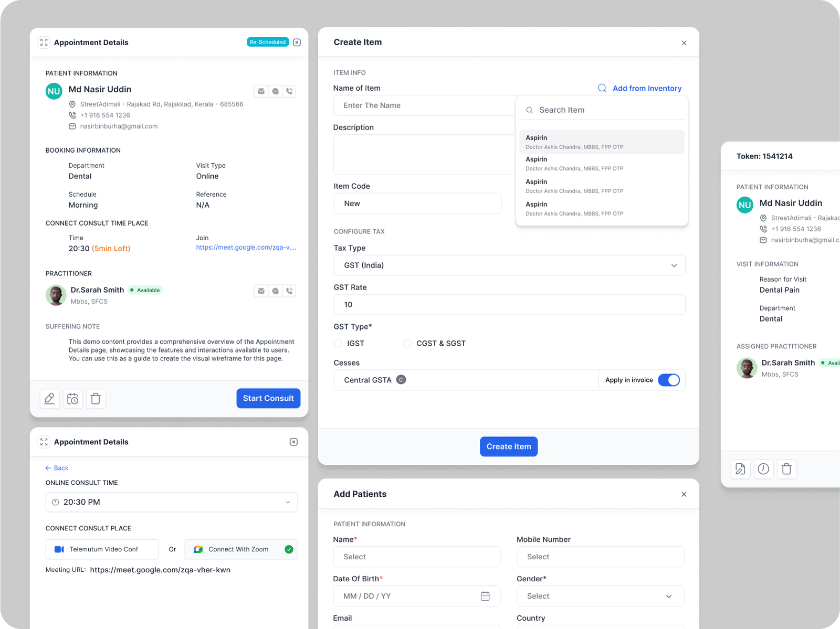Screen dimensions: 840x629
Task: Open the Google Meet join link
Action: 246,248
